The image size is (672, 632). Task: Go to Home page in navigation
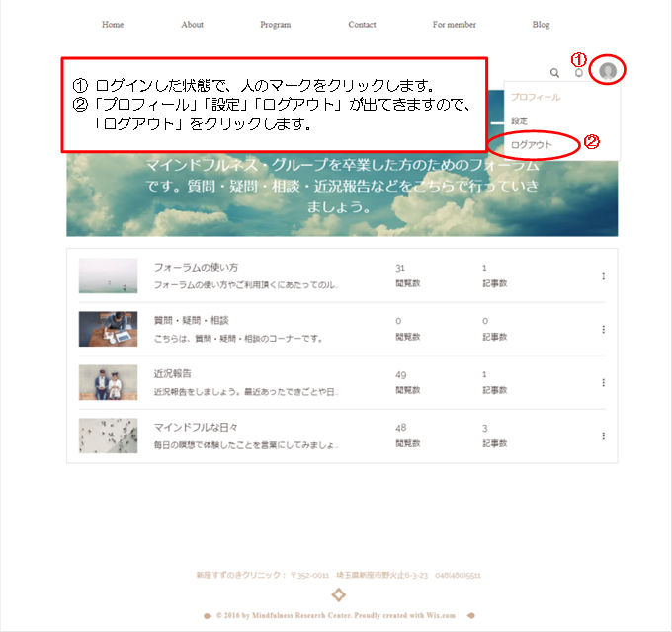(x=113, y=25)
